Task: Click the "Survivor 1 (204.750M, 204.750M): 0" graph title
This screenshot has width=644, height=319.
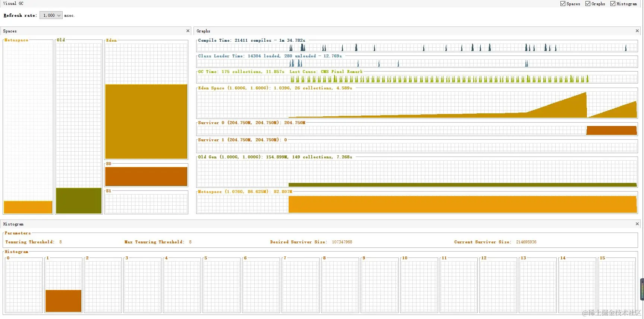Action: tap(242, 140)
